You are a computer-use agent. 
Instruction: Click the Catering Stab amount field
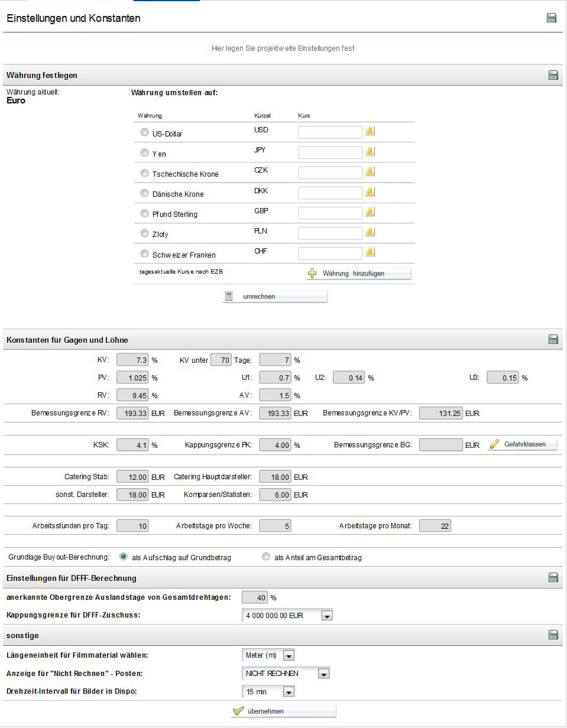click(x=133, y=477)
